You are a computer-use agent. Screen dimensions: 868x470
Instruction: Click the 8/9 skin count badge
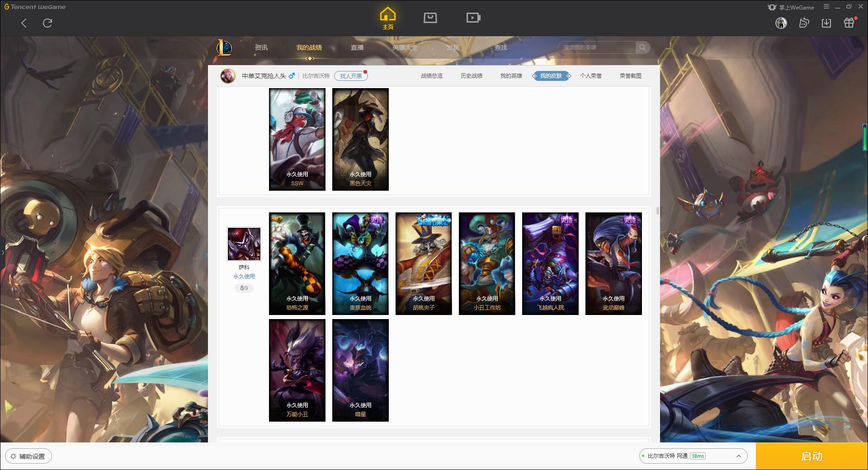pyautogui.click(x=244, y=288)
